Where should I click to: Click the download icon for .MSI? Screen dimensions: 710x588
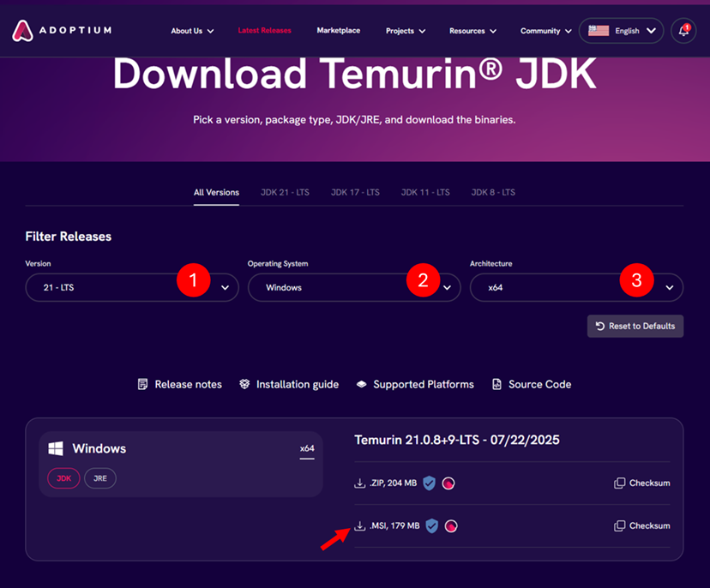(359, 526)
